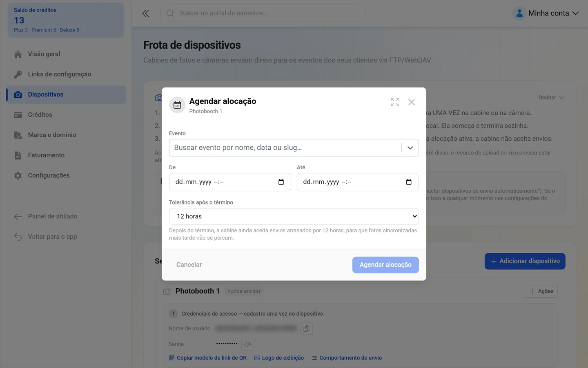
Task: Click the Frota de dispositivos heading
Action: click(192, 45)
